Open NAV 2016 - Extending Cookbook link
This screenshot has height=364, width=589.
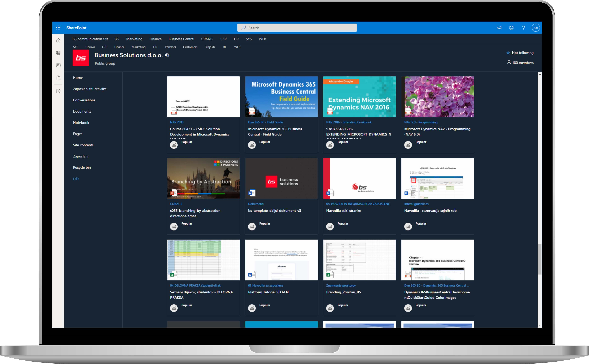349,122
